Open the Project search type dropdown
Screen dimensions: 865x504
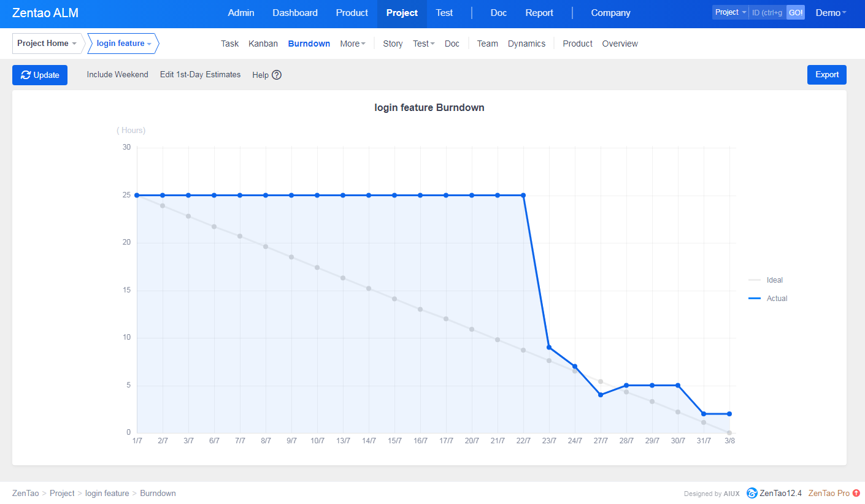tap(730, 12)
